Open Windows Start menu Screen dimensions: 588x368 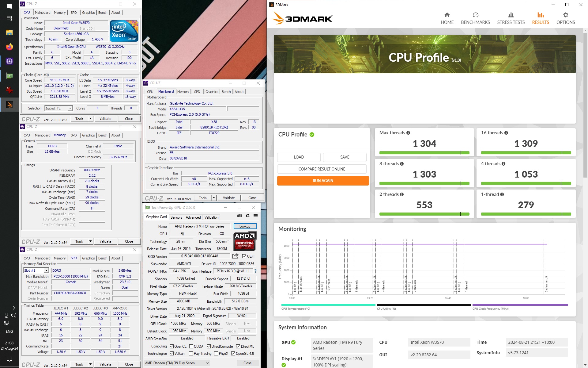(x=9, y=6)
